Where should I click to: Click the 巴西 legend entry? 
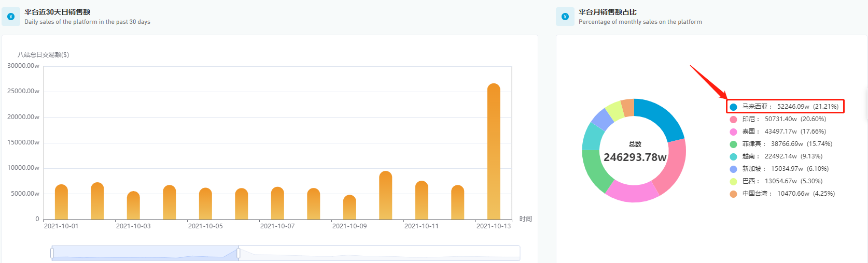point(776,181)
